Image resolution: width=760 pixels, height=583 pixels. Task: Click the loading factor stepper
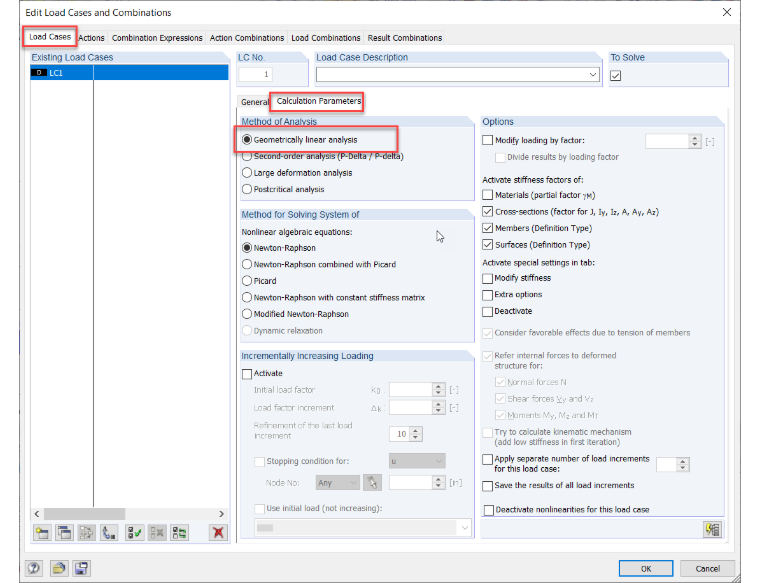(695, 141)
